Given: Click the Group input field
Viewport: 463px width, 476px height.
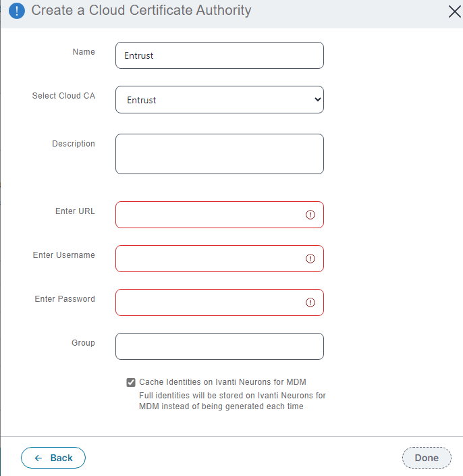Looking at the screenshot, I should point(219,346).
